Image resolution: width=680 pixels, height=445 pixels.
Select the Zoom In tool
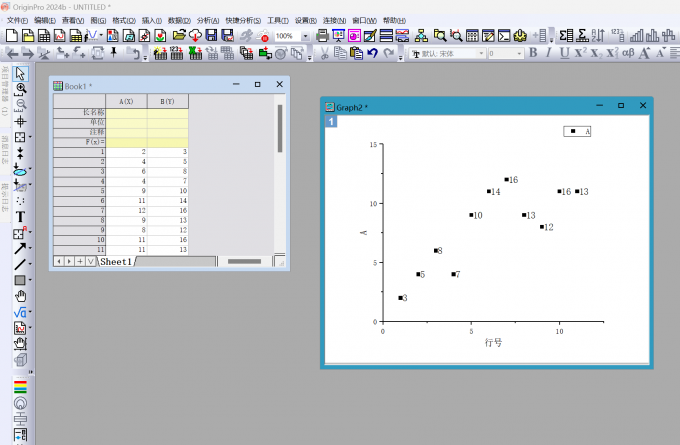point(20,89)
